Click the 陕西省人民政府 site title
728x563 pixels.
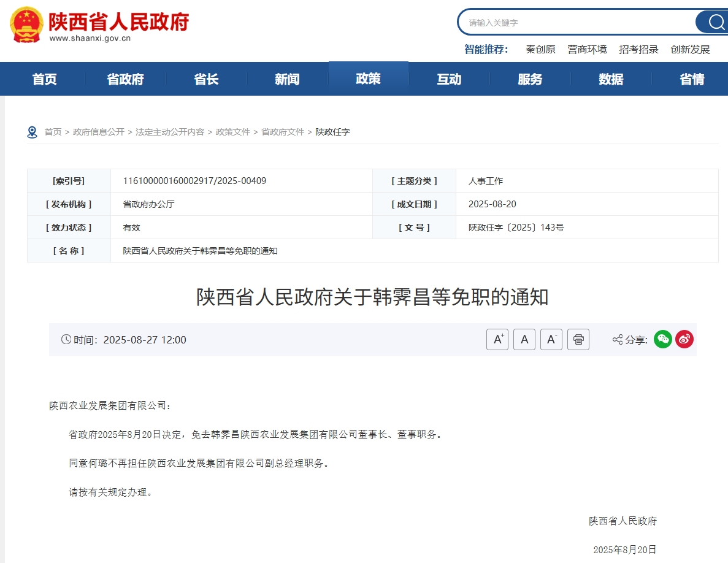click(x=119, y=21)
